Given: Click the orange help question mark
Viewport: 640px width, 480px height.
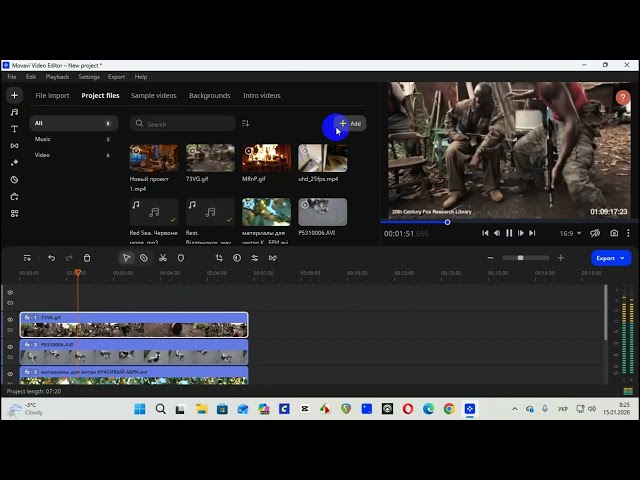Looking at the screenshot, I should (622, 98).
